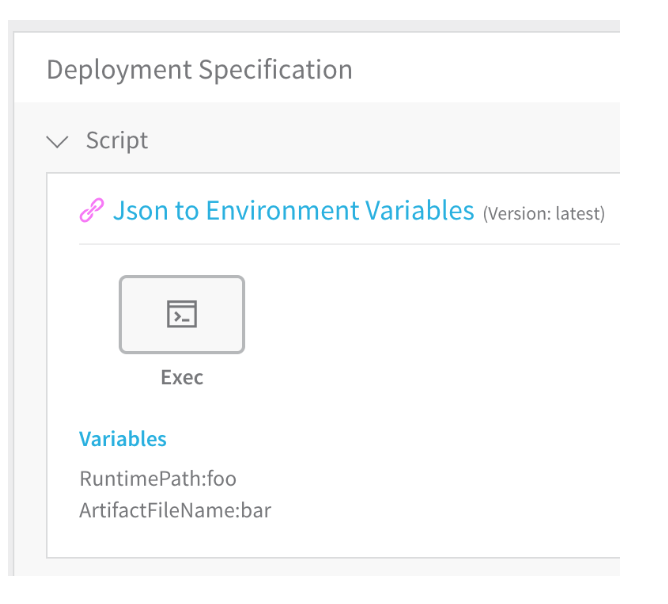Screen dimensions: 668x604
Task: Click the Exec label under the tile
Action: 182,377
